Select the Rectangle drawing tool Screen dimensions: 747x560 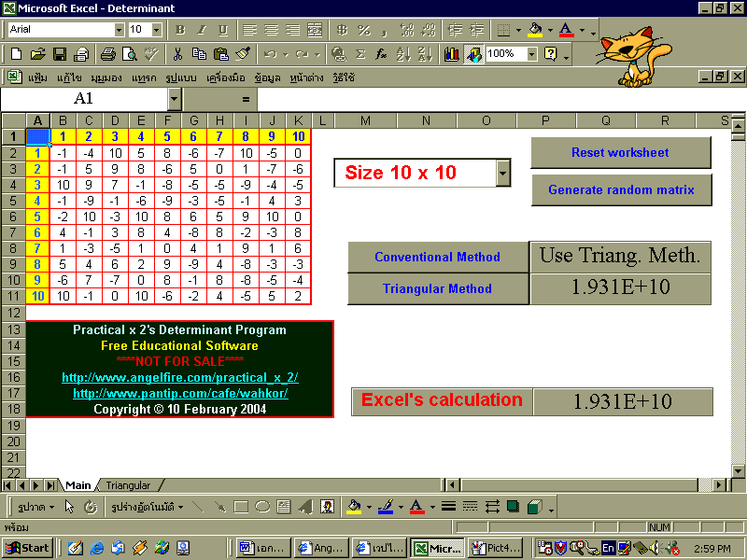click(241, 507)
